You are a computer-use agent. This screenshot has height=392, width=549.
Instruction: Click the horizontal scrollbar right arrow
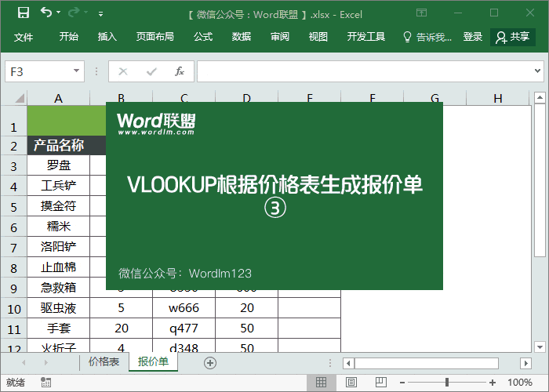pyautogui.click(x=525, y=363)
